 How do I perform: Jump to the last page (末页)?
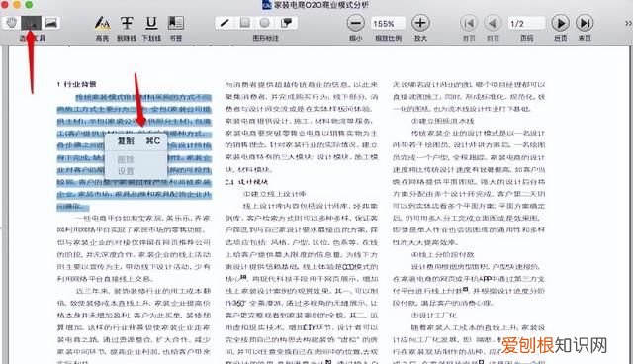click(x=585, y=23)
